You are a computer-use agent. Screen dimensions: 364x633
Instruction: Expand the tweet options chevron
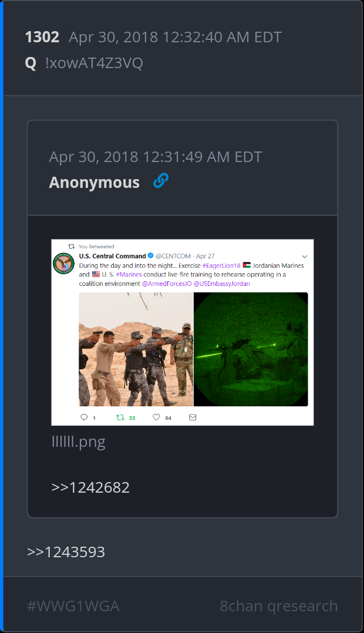(305, 257)
